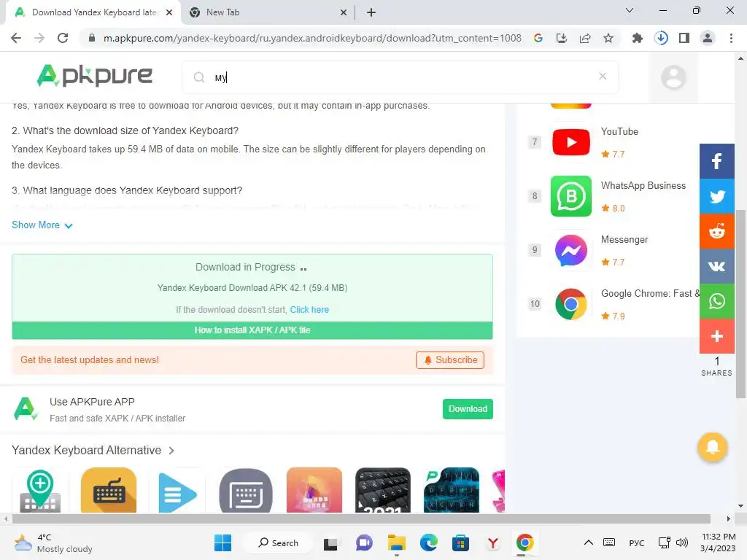The image size is (747, 560).
Task: Open more sharing options plus button
Action: point(716,336)
